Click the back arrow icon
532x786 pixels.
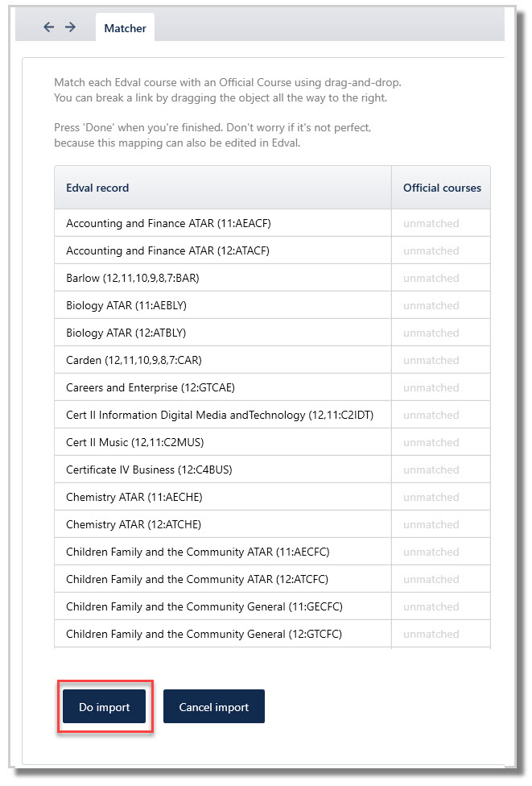coord(48,27)
